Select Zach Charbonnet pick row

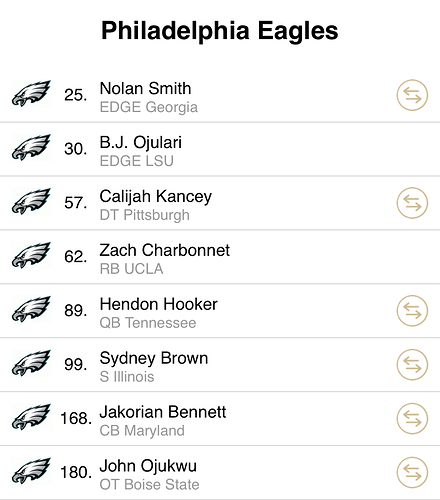point(220,257)
